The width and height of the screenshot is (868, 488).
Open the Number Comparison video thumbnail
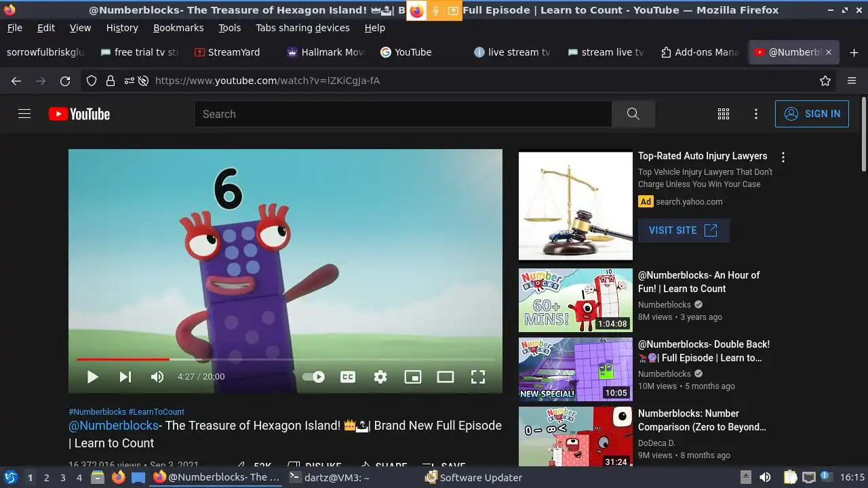576,436
